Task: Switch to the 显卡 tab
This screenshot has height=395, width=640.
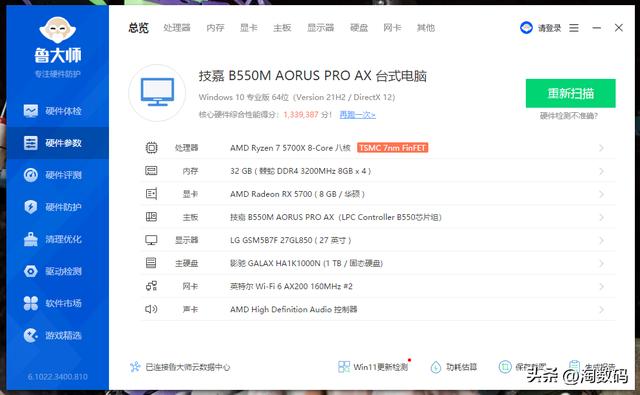Action: [249, 28]
